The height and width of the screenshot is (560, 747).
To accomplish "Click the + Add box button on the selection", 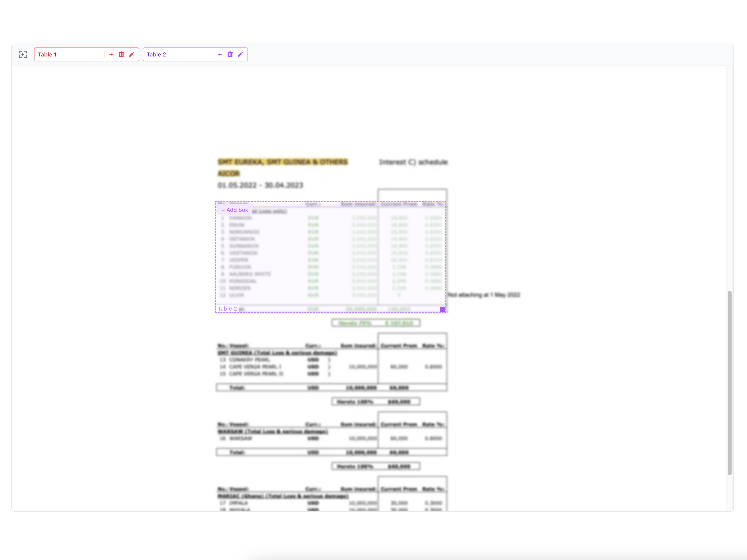I will click(234, 210).
